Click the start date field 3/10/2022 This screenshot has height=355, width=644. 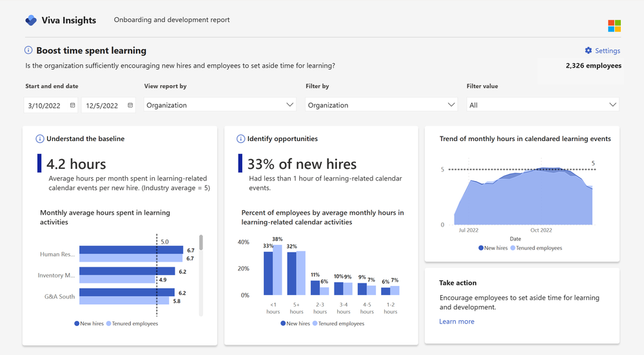tap(50, 105)
